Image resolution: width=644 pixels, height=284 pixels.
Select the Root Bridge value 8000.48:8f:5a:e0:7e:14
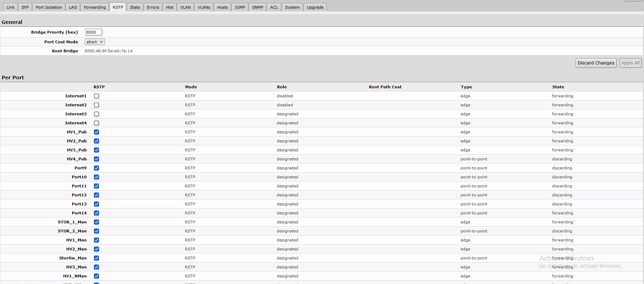coord(109,51)
